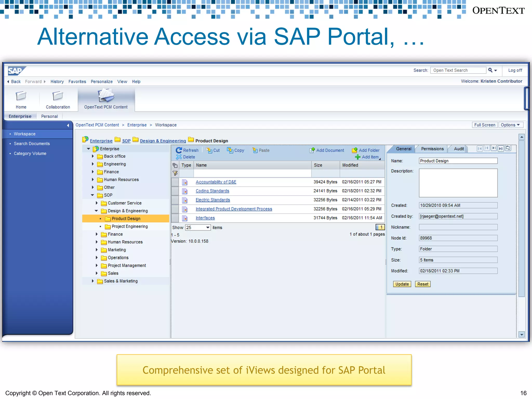Open the Options dropdown
The image size is (532, 399).
coord(510,125)
